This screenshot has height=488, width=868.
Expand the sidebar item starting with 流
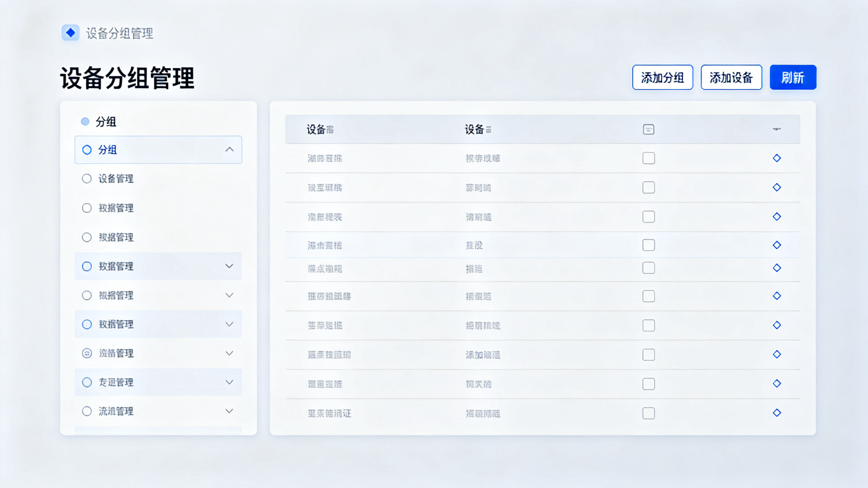point(230,411)
